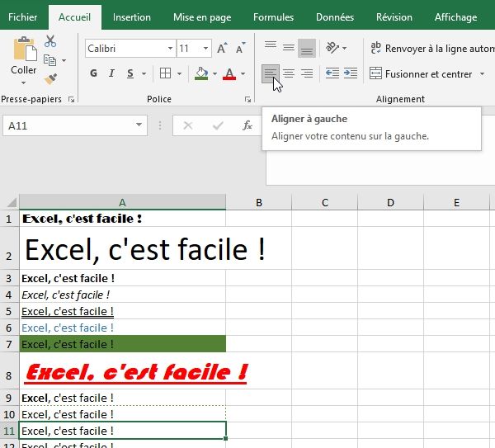Click the Cut scissors icon
Viewport: 495px width, 448px height.
tap(50, 41)
